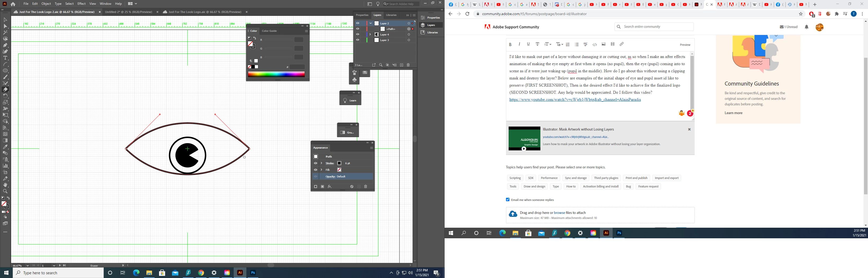Screen dimensions: 868x278
Task: Select the Hand tool
Action: [x=5, y=185]
